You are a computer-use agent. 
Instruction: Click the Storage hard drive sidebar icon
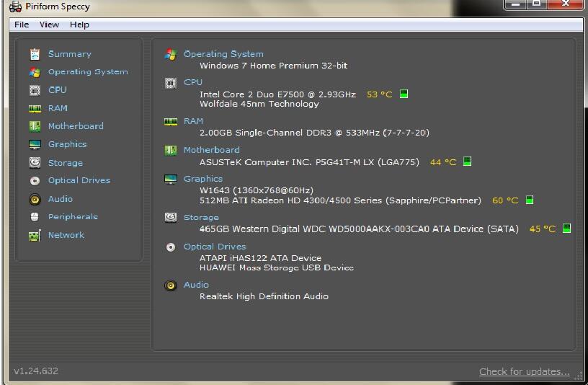tap(35, 163)
